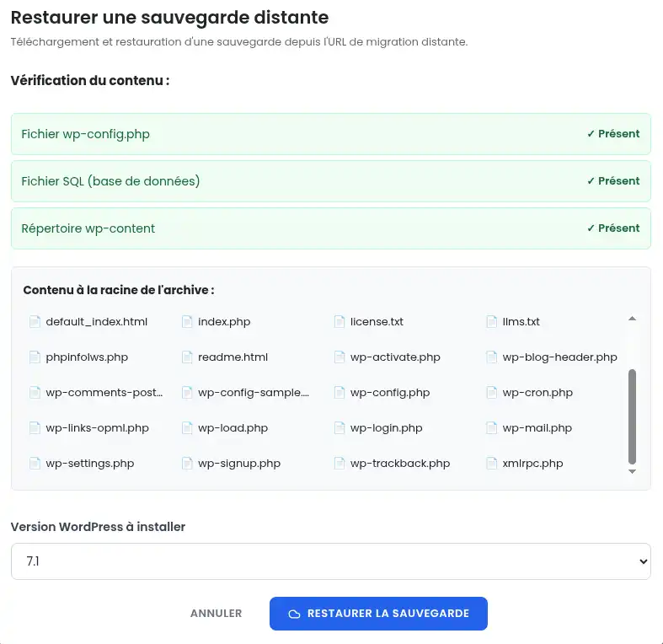Select the llms.txt file name
Viewport: 663px width, 644px height.
click(x=521, y=322)
